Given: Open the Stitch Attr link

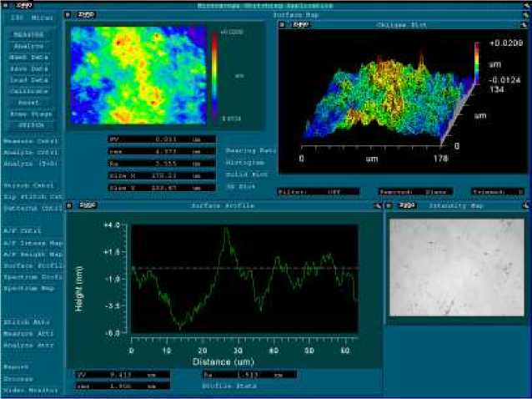Looking at the screenshot, I should 27,322.
